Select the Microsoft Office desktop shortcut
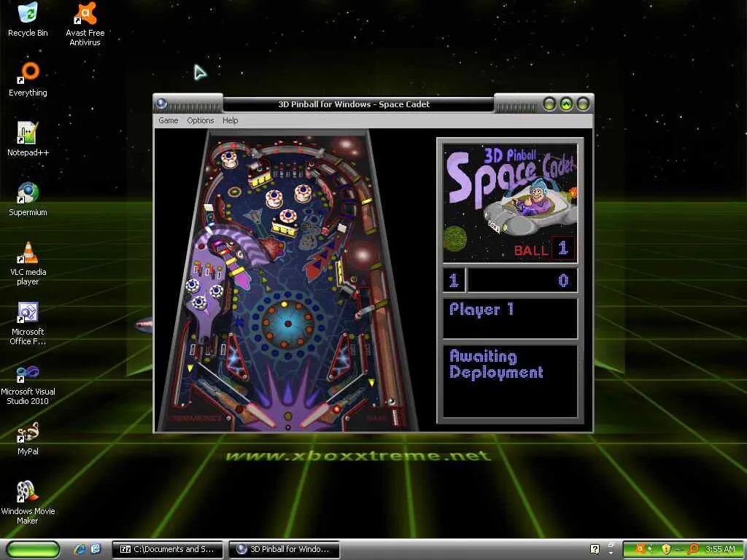The height and width of the screenshot is (560, 747). tap(28, 323)
